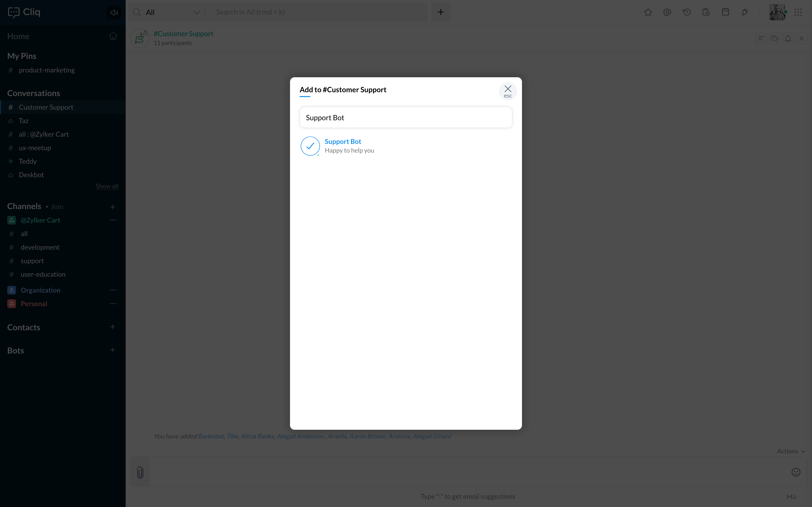Viewport: 812px width, 507px height.
Task: Open the mentions icon in top bar
Action: [x=667, y=12]
